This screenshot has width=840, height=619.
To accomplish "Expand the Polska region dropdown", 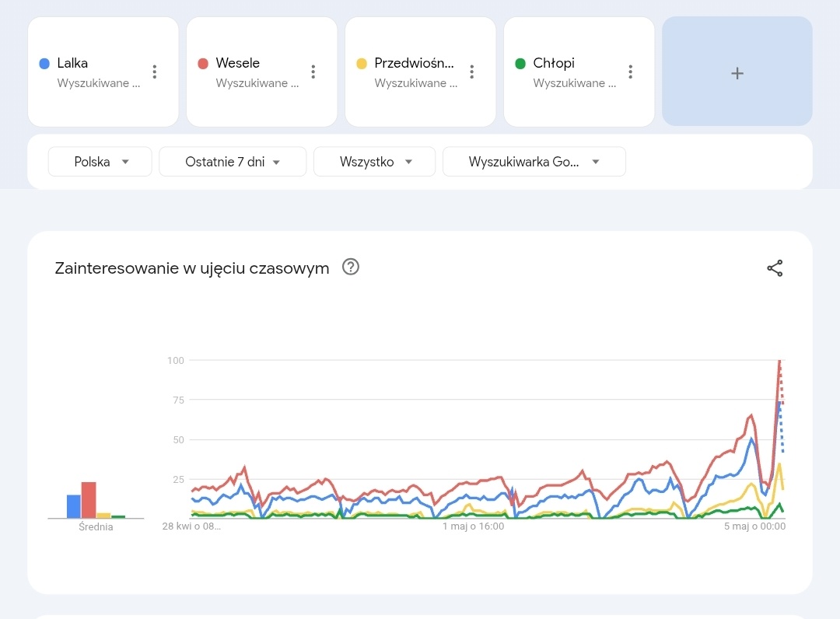I will coord(100,162).
